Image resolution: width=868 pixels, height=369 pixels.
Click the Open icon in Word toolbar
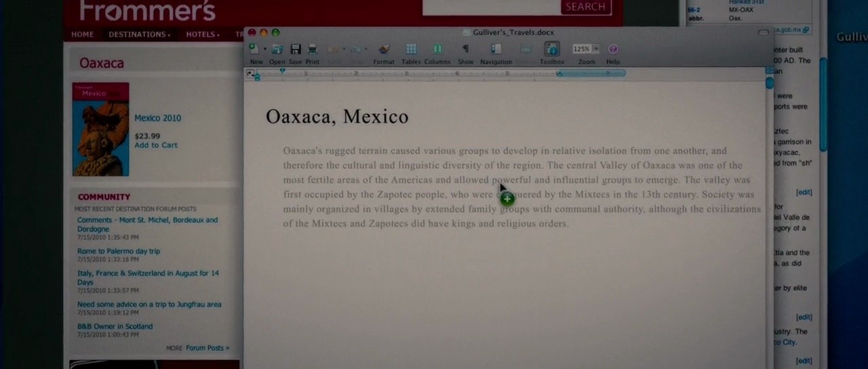(277, 49)
